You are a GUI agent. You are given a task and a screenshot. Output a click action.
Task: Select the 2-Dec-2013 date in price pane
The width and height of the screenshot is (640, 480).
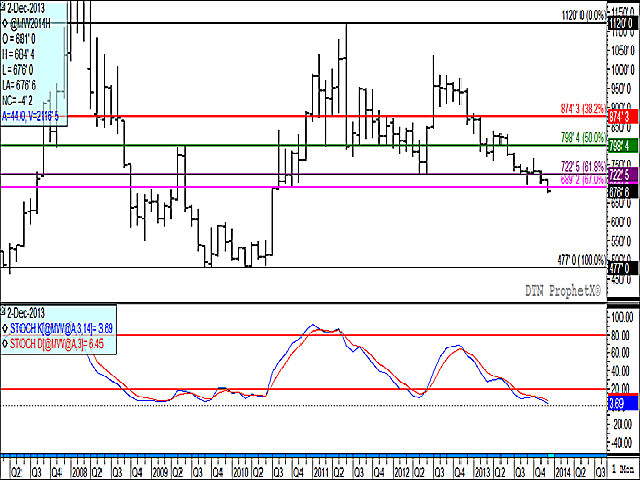click(26, 8)
